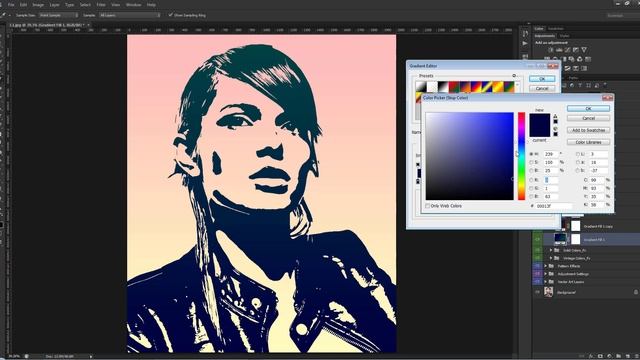
Task: Expand the Pattern Effects group
Action: pos(546,266)
